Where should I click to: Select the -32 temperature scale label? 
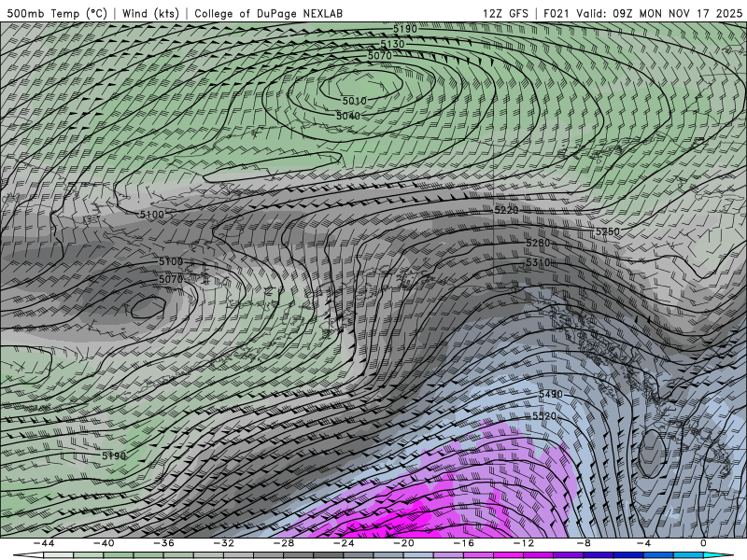coord(224,543)
